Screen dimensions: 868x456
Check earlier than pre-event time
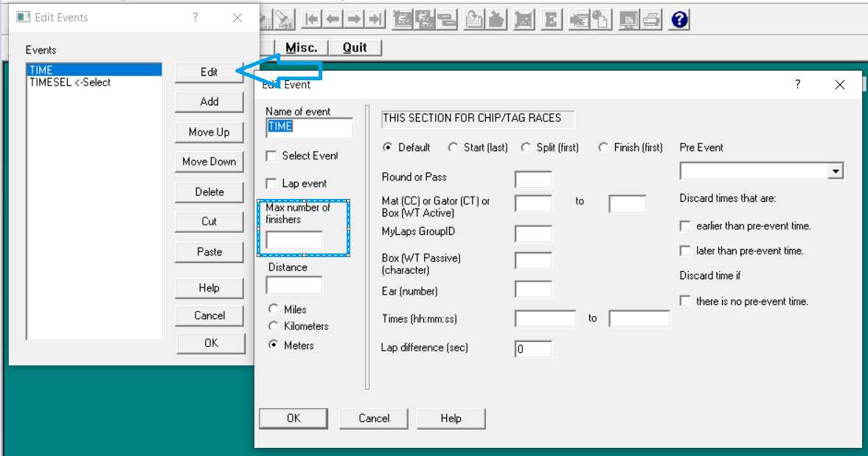tap(685, 226)
